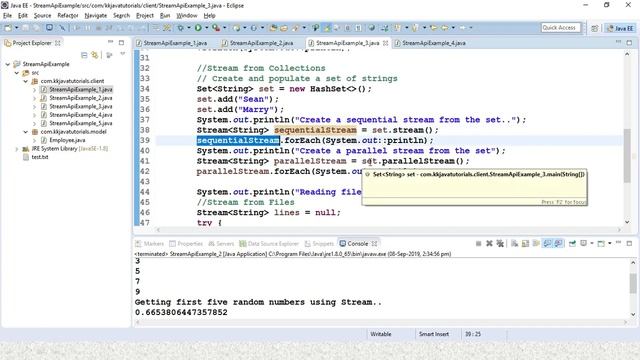Click the New file wizard icon
The image size is (640, 360).
tap(7, 28)
